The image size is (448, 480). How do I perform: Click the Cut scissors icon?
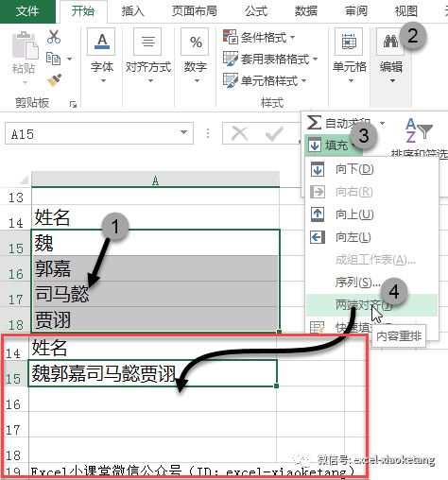click(x=54, y=37)
